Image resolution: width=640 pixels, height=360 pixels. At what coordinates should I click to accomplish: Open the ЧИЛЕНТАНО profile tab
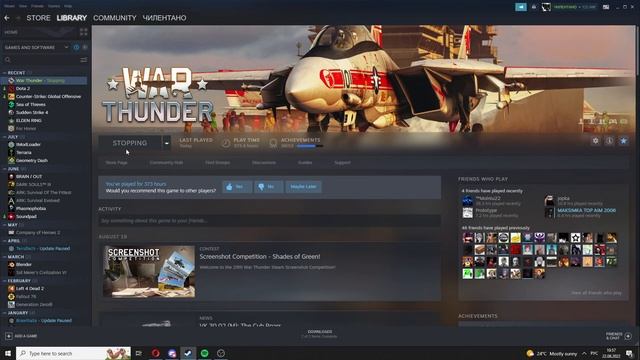[164, 18]
